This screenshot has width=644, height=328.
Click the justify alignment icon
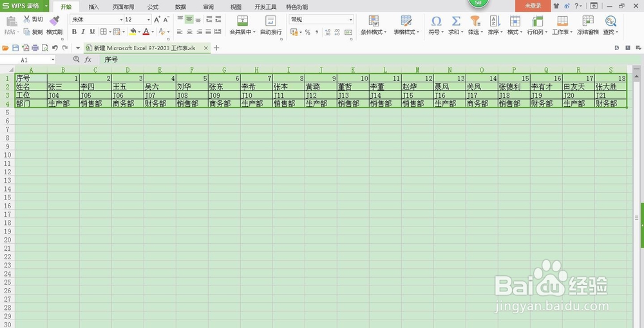(x=208, y=32)
